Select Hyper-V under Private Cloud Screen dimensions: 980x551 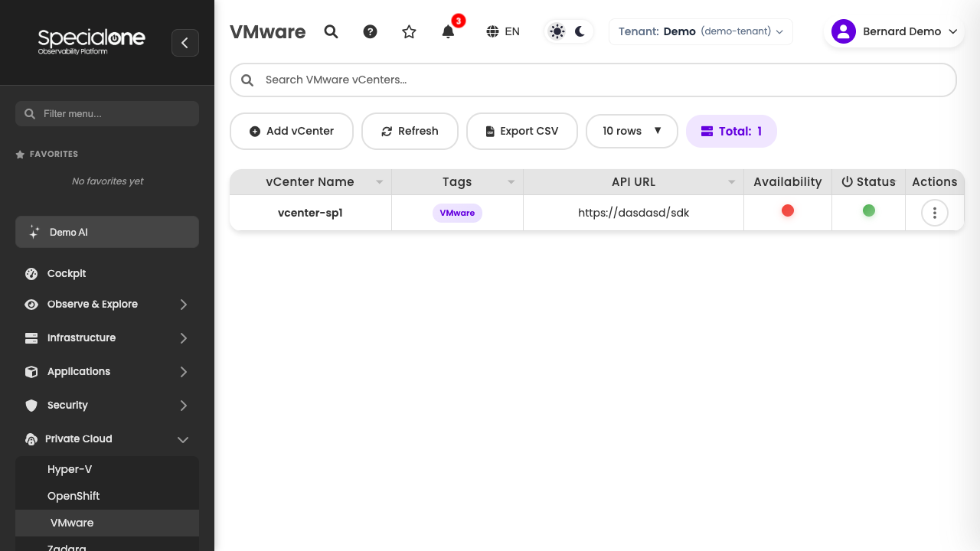(107, 469)
